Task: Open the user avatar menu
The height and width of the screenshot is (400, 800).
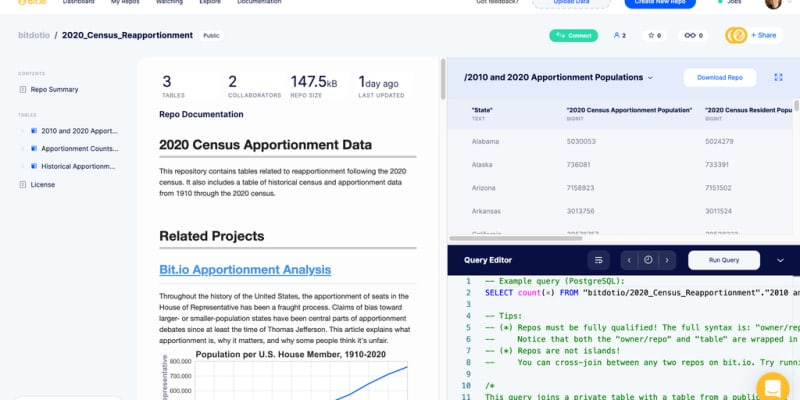Action: point(773,3)
